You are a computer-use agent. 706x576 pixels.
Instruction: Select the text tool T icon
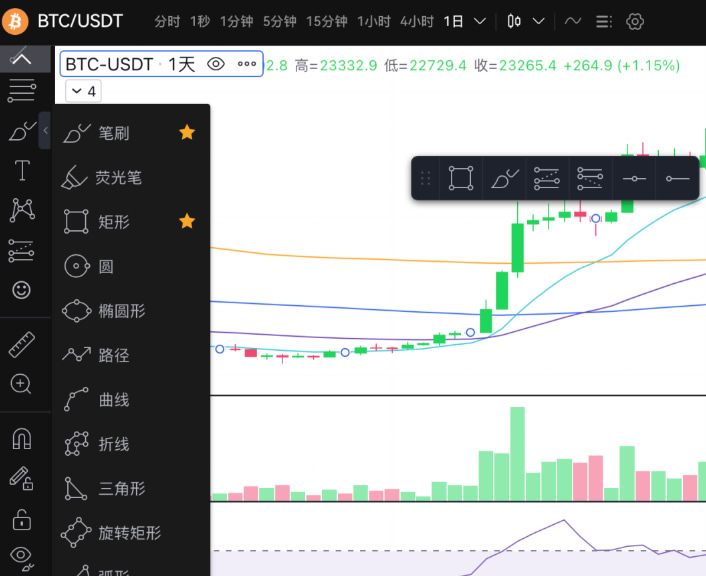click(x=22, y=170)
